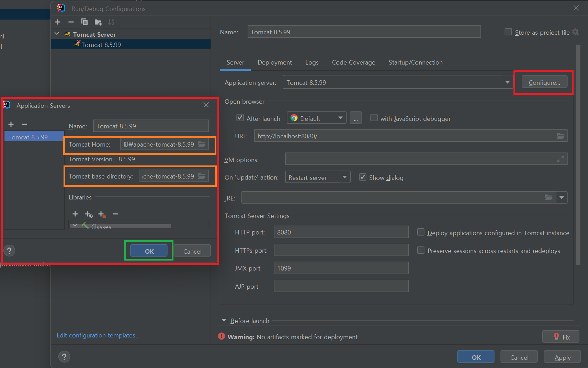Click Fix button for artifacts warning
Image resolution: width=588 pixels, height=368 pixels.
[x=561, y=337]
